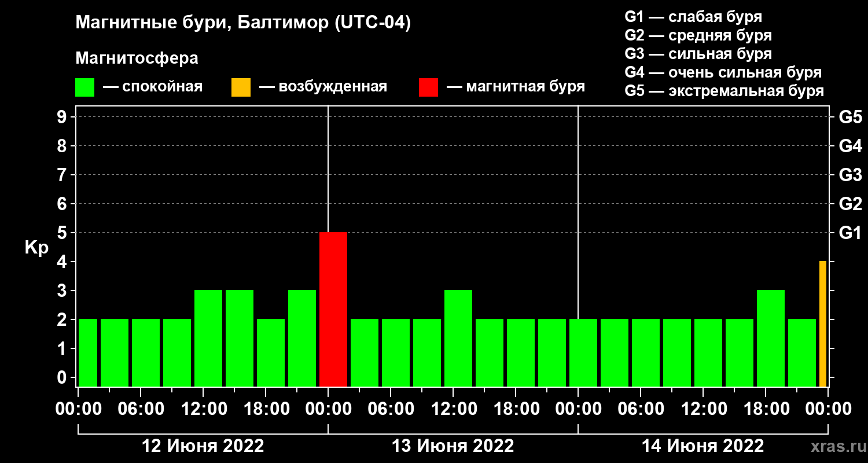Click the '18:00' time label under 13 June

tap(516, 409)
